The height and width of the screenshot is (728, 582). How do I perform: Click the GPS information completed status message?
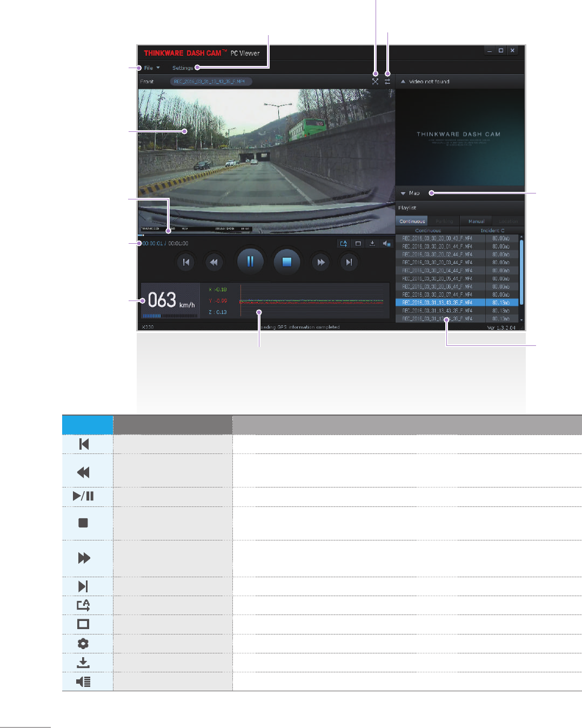tap(300, 328)
